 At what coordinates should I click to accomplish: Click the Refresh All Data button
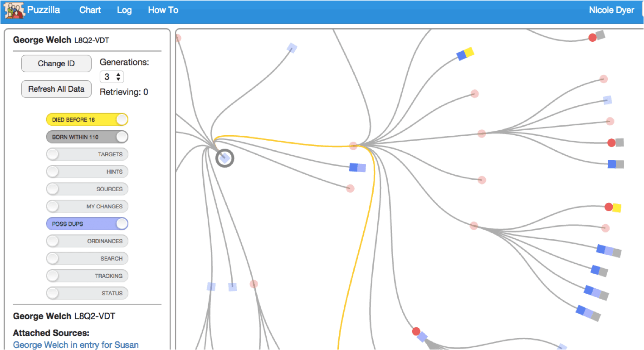coord(56,89)
